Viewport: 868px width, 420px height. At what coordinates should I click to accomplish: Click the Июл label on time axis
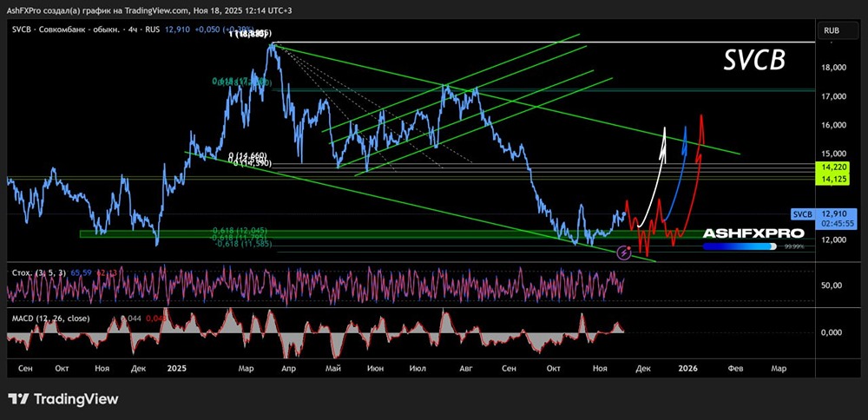click(x=419, y=368)
